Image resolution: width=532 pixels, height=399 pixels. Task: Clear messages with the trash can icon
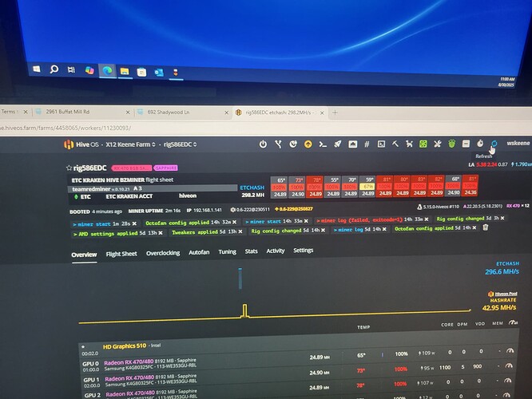point(486,227)
